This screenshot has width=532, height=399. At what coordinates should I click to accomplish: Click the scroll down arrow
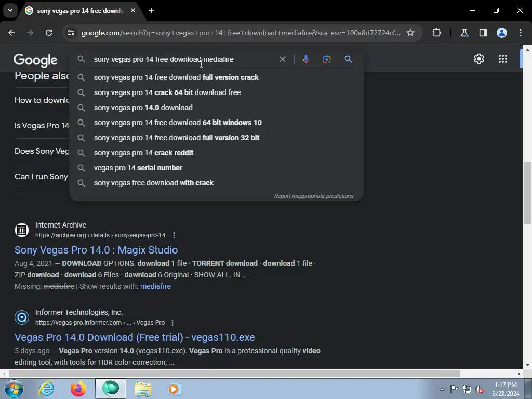pos(527,365)
